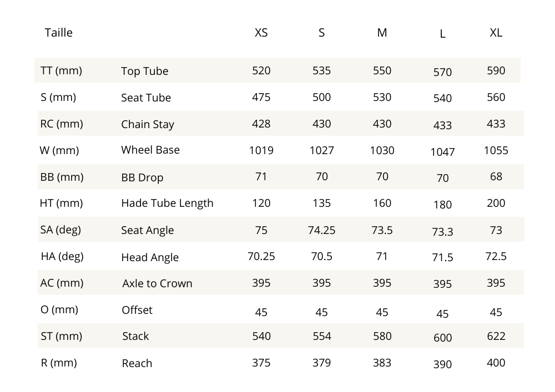Click the "TT (mm)" abbreviation cell

click(x=61, y=70)
